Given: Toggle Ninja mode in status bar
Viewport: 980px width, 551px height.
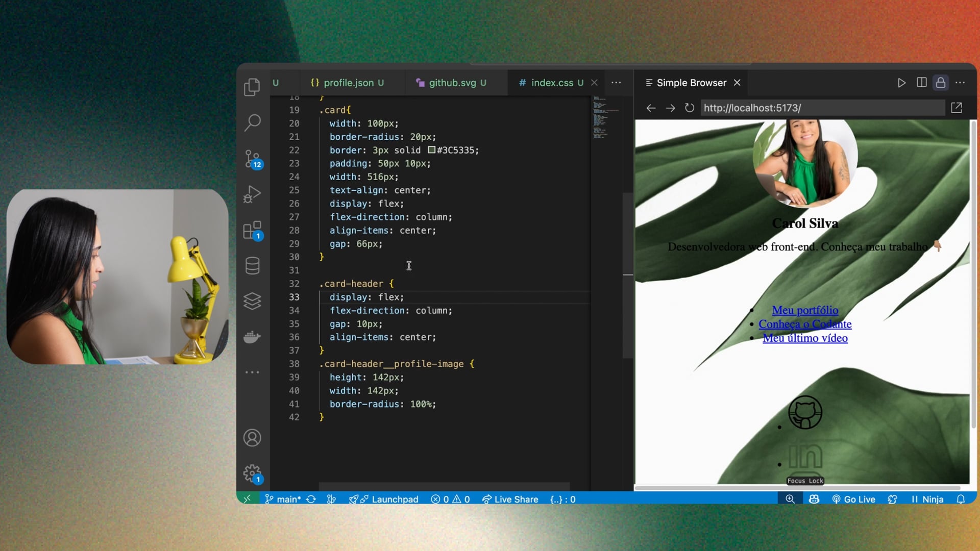Looking at the screenshot, I should (x=927, y=499).
